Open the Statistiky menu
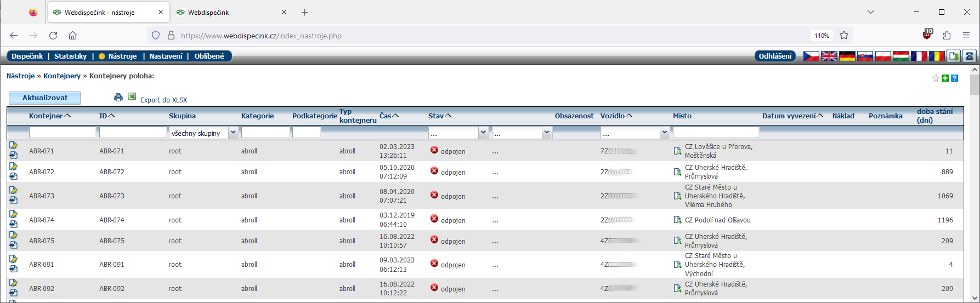This screenshot has width=980, height=303. (x=70, y=56)
